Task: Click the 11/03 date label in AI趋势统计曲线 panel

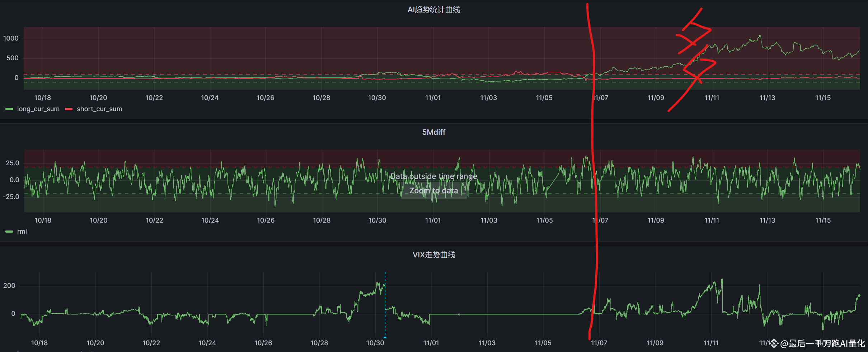Action: pyautogui.click(x=489, y=98)
